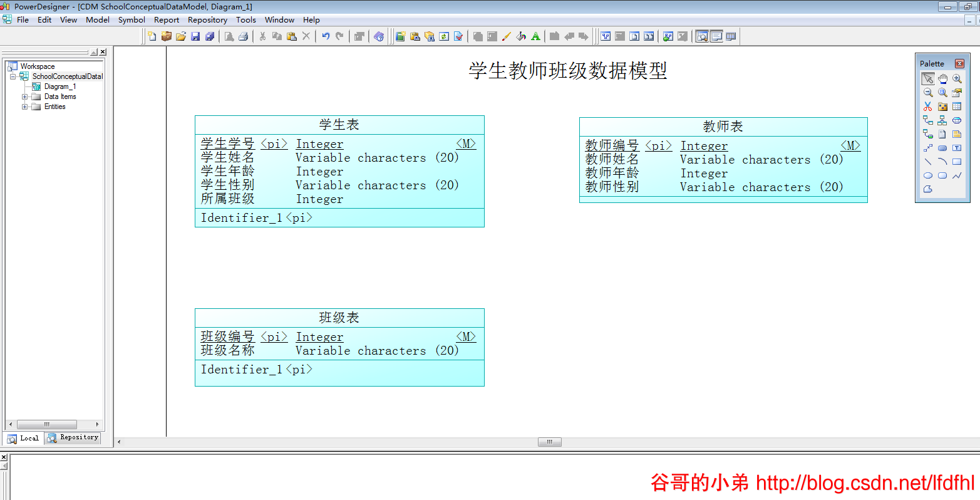Select the Delete scissors tool in Palette
The width and height of the screenshot is (980, 500).
(927, 106)
